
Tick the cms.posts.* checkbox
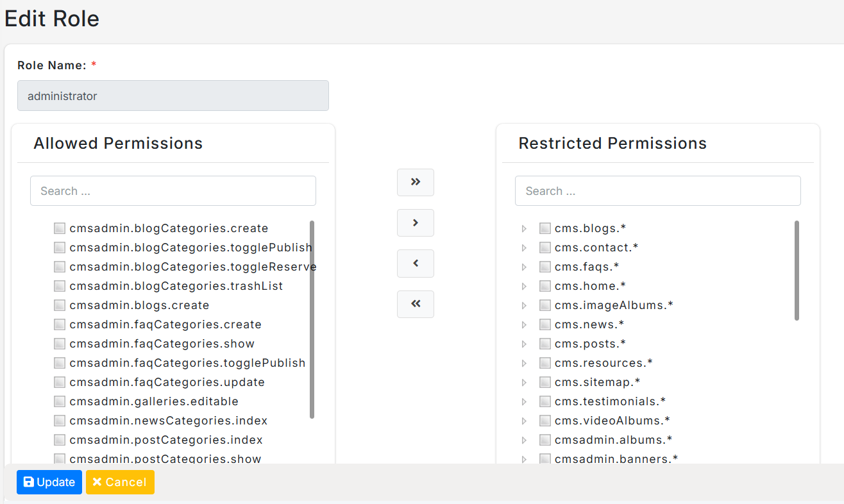click(545, 344)
